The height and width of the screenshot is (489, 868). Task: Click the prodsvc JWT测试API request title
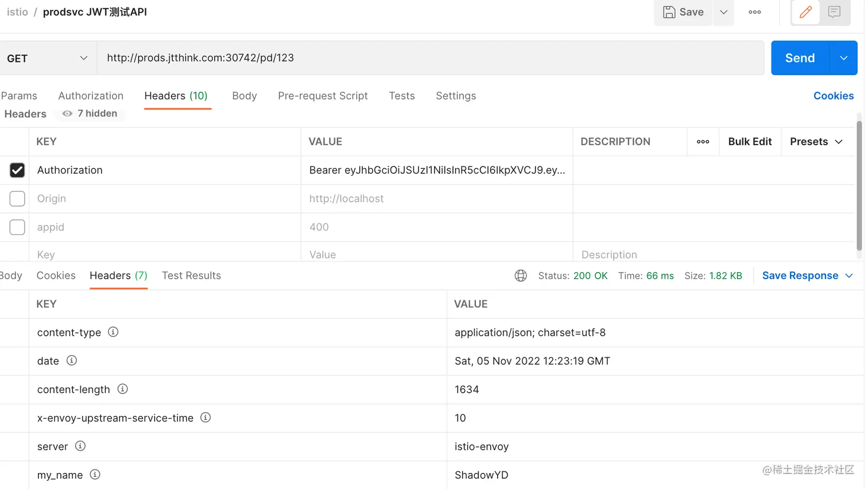point(95,12)
